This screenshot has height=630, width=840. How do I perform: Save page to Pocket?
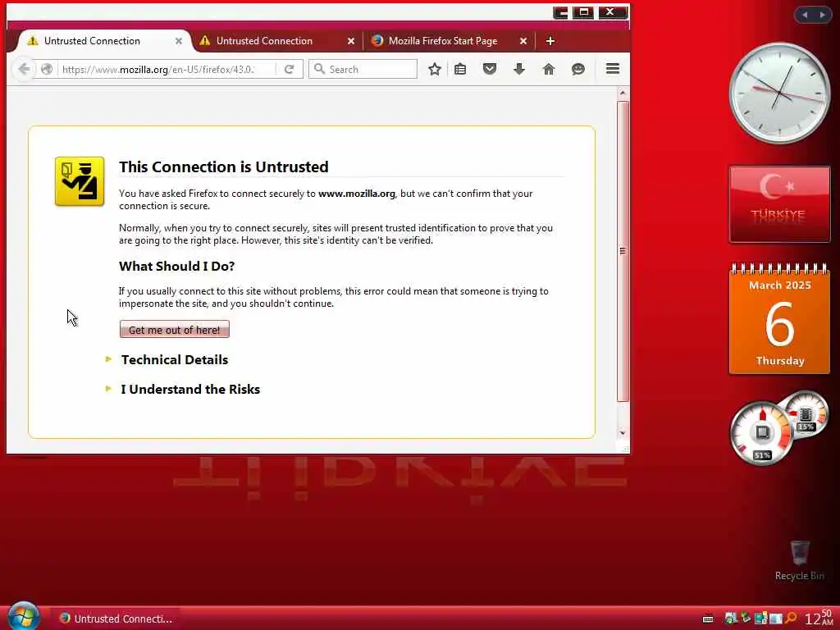(489, 69)
